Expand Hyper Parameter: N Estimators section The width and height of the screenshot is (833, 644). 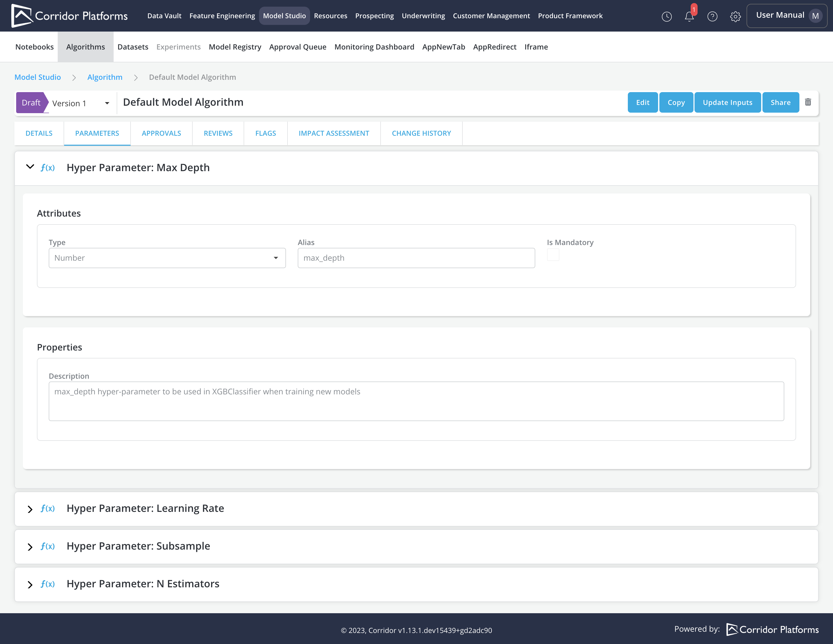(x=30, y=584)
